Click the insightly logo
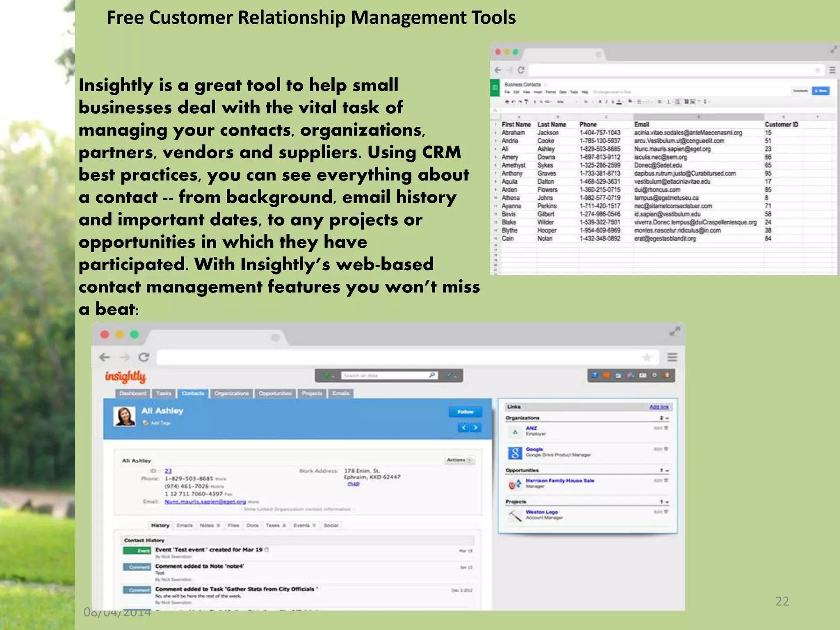The image size is (840, 630). [126, 377]
